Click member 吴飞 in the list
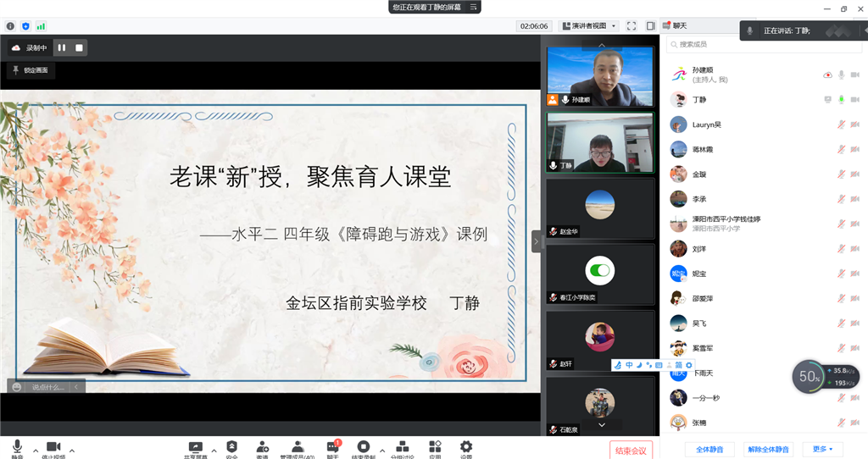The image size is (868, 459). (764, 324)
